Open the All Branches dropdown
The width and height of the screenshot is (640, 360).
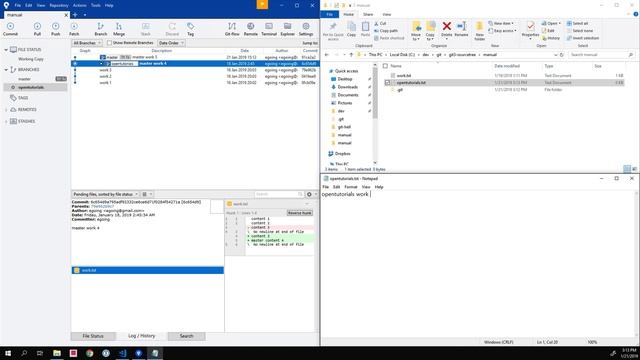tap(87, 43)
